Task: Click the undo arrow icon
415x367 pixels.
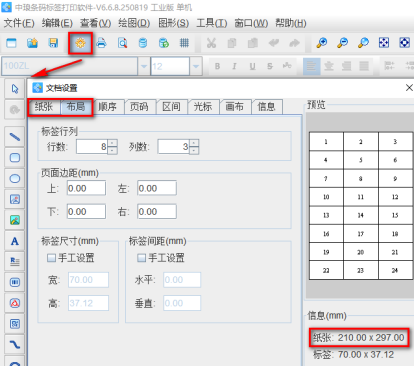Action: tap(274, 43)
